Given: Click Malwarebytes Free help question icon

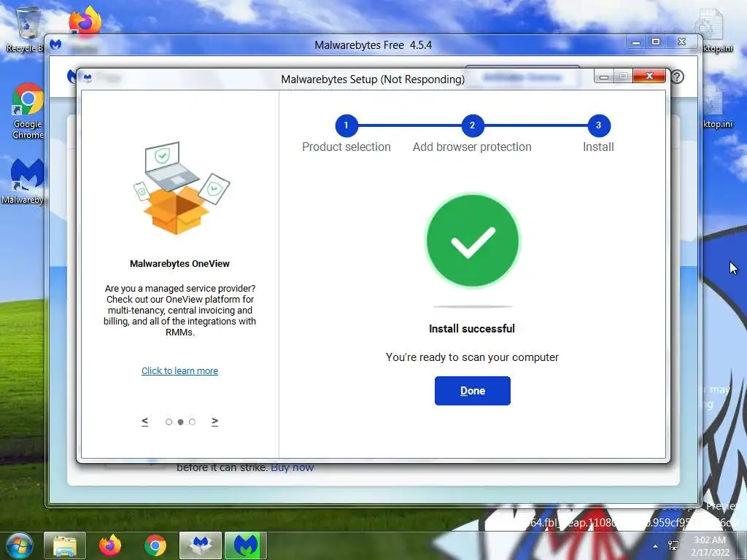Looking at the screenshot, I should [677, 77].
